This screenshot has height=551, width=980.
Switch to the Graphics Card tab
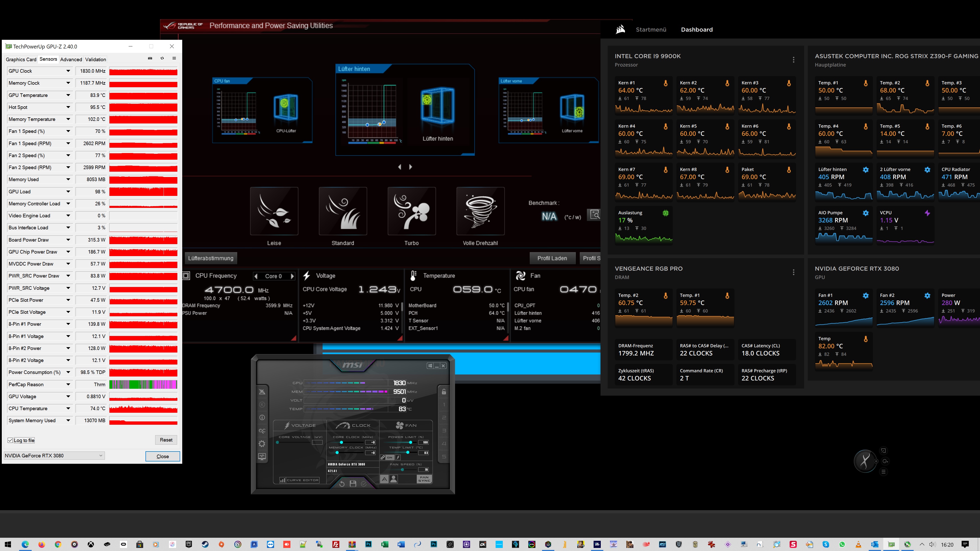click(21, 59)
